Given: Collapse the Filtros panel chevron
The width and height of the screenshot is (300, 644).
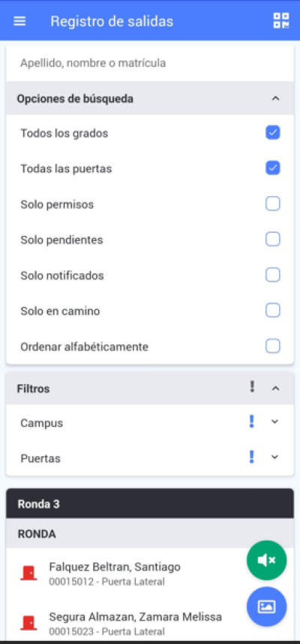Looking at the screenshot, I should [276, 388].
